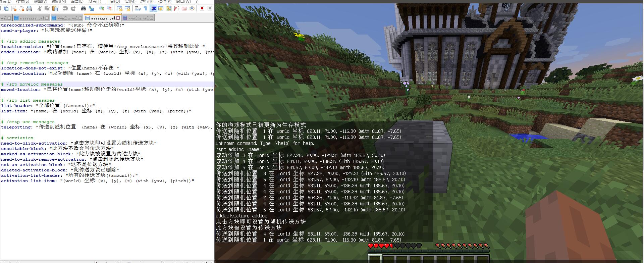The image size is (644, 263).
Task: Open Folder as Workspace panel
Action: (184, 8)
